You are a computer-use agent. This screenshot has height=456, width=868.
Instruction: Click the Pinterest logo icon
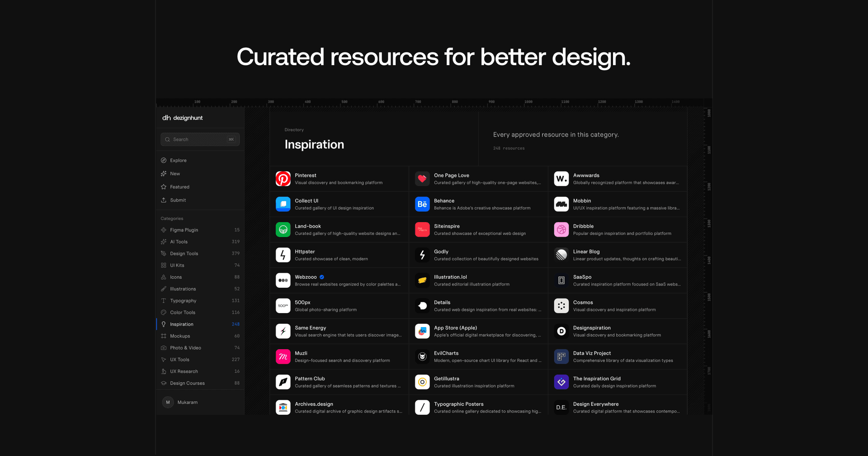[x=283, y=179]
